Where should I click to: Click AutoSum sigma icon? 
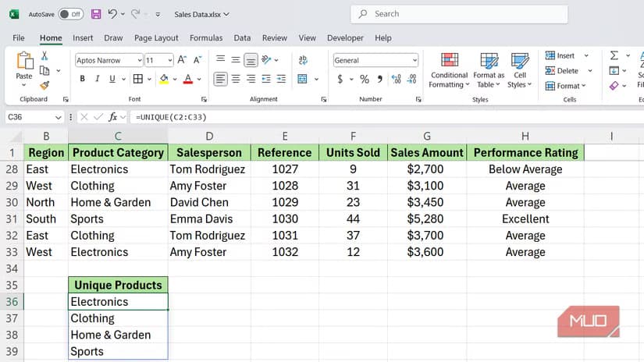(x=614, y=55)
